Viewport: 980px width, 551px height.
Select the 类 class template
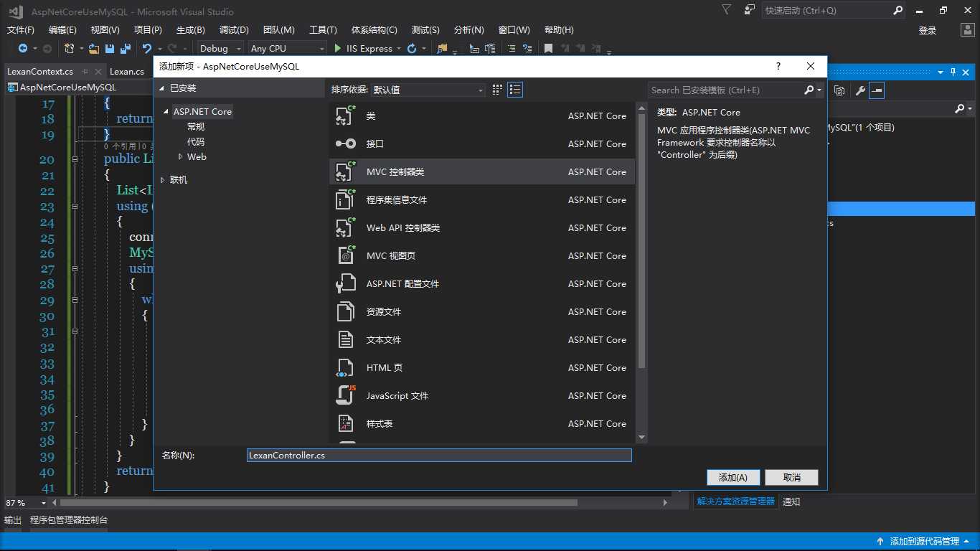(482, 116)
